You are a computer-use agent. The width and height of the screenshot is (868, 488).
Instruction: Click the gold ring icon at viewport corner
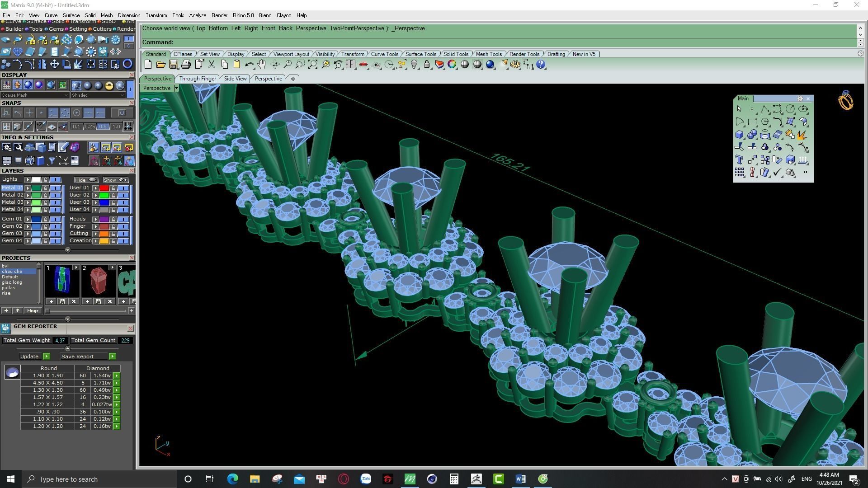pyautogui.click(x=845, y=100)
